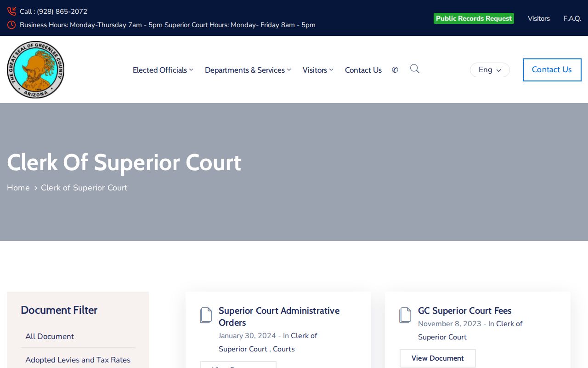The width and height of the screenshot is (588, 368).
Task: Click the red phone call icon
Action: (11, 11)
